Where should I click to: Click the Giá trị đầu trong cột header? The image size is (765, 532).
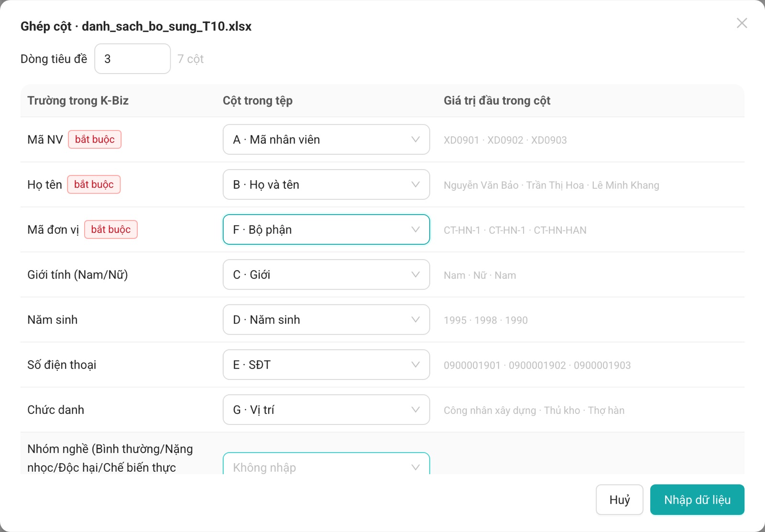coord(497,100)
